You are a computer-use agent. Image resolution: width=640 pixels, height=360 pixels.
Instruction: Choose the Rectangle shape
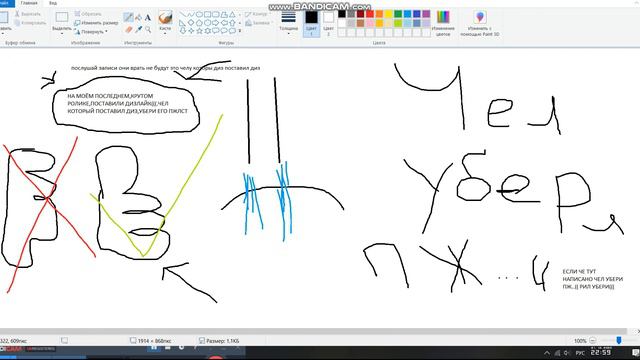[207, 15]
